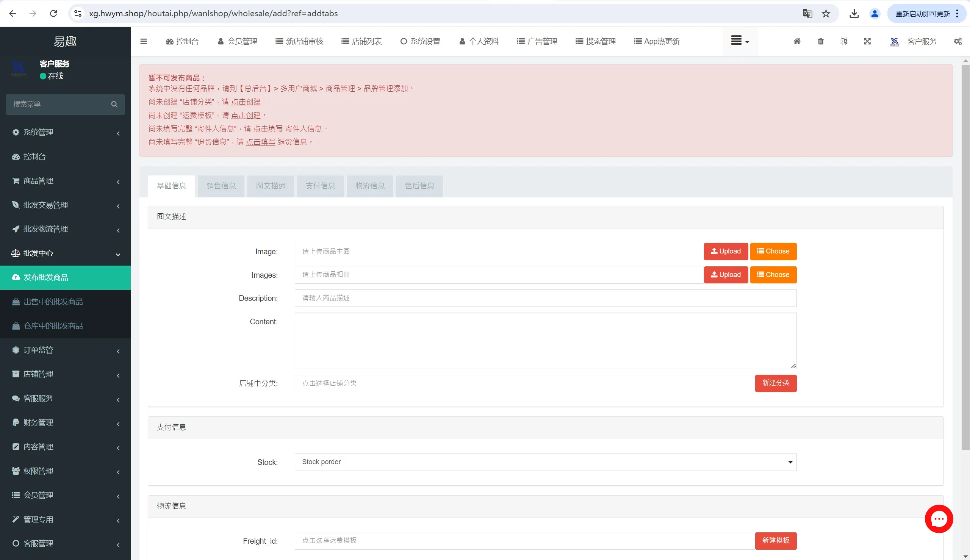This screenshot has width=970, height=560.
Task: Open the settings gears icon at top right
Action: pos(958,41)
